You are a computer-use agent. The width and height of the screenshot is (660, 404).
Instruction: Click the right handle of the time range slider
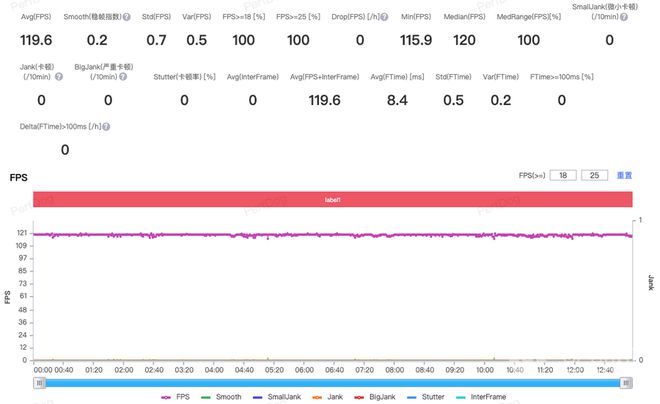[626, 382]
